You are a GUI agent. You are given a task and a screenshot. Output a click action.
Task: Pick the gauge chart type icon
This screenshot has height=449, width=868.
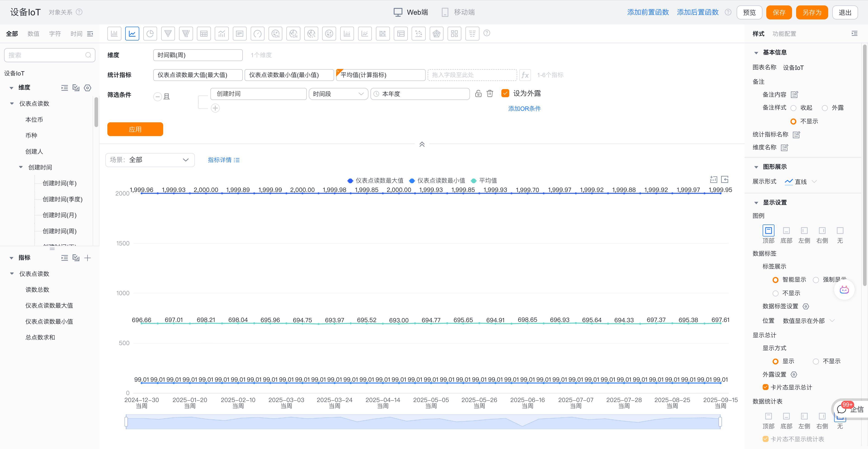[257, 34]
